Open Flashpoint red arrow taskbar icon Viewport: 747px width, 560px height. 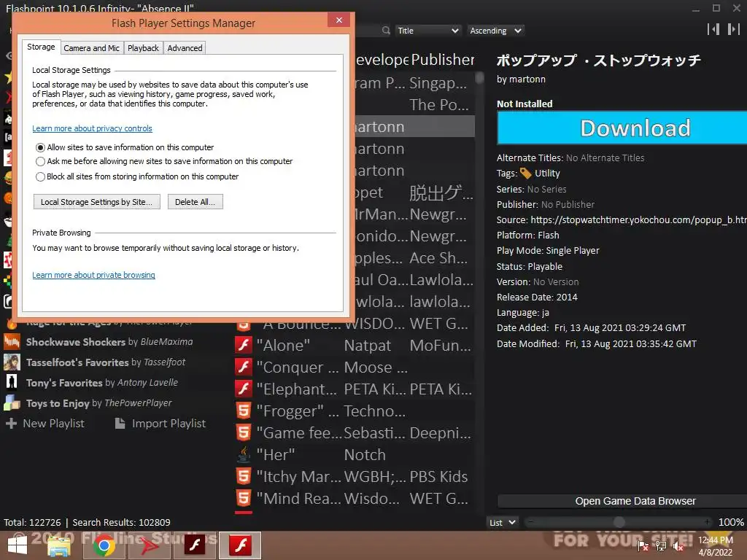148,545
